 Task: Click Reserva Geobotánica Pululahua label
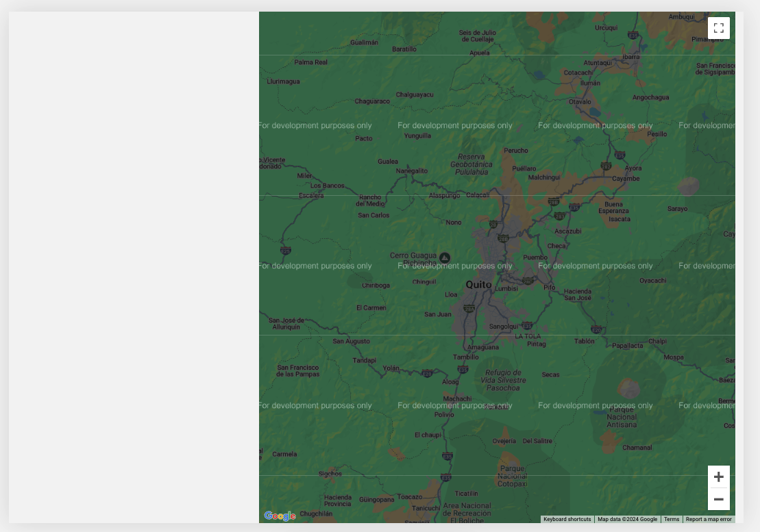point(471,164)
